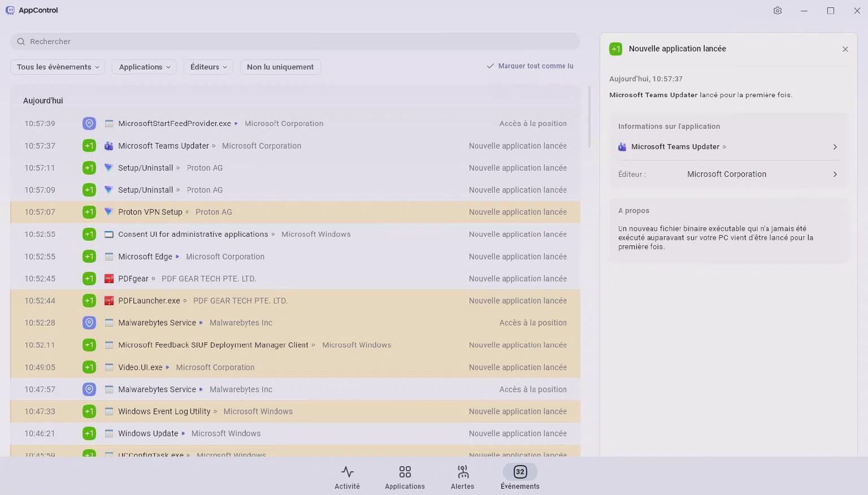The height and width of the screenshot is (495, 868).
Task: Click Teams icon in application info panel
Action: click(x=622, y=147)
